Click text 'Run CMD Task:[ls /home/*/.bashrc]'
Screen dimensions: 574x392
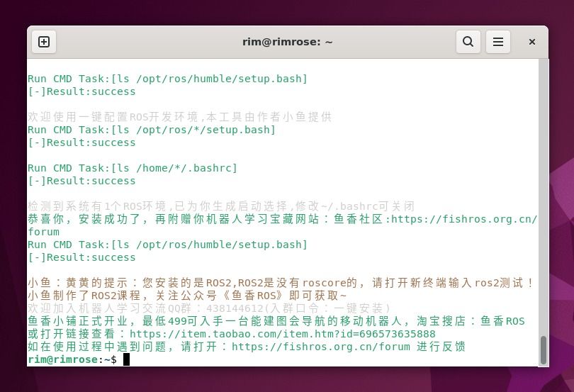133,168
